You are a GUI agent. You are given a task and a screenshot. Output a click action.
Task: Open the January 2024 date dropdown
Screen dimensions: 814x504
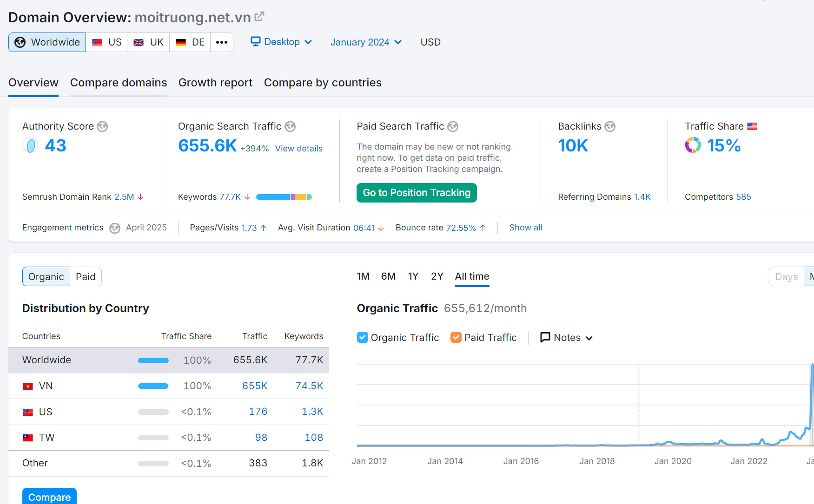click(x=365, y=42)
